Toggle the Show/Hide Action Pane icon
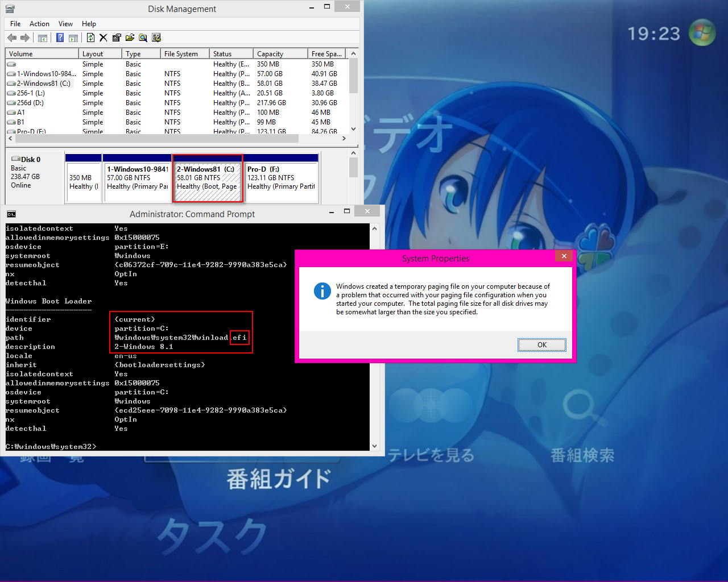 pyautogui.click(x=73, y=38)
